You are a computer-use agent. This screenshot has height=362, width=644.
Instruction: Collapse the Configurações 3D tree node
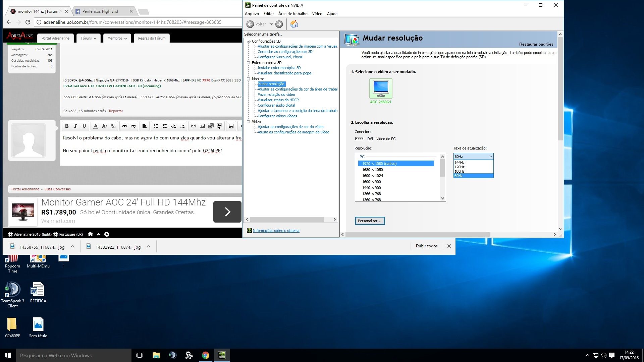(249, 41)
